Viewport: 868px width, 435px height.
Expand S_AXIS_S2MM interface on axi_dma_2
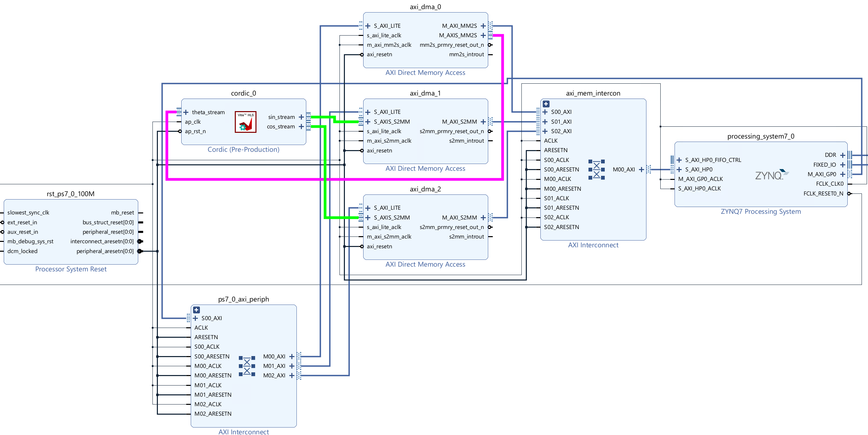[x=368, y=217]
